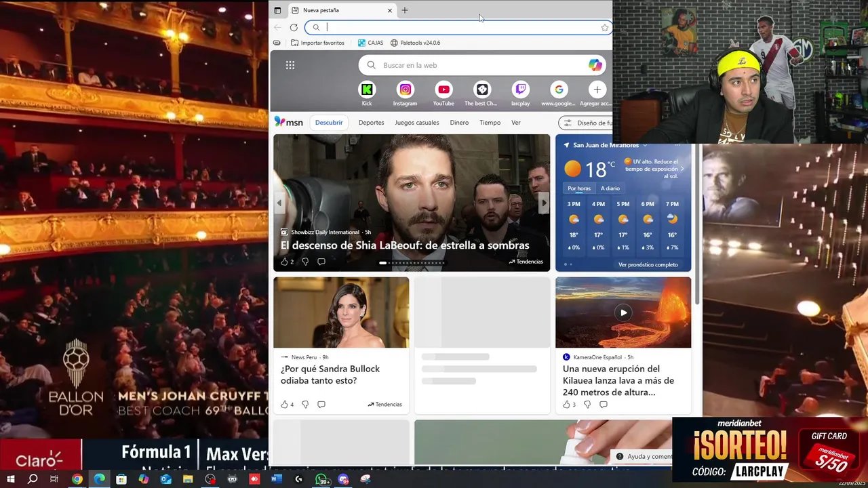The image size is (868, 488).
Task: Open Ayuda y comentarios button
Action: [643, 456]
